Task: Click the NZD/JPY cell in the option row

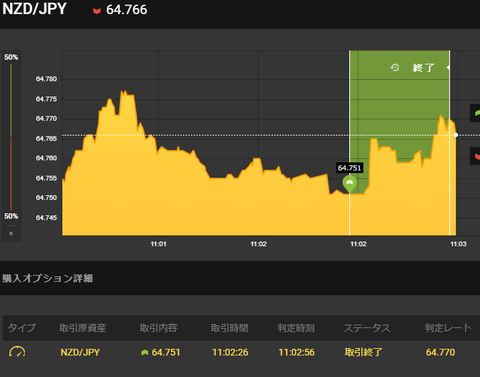Action: point(80,352)
